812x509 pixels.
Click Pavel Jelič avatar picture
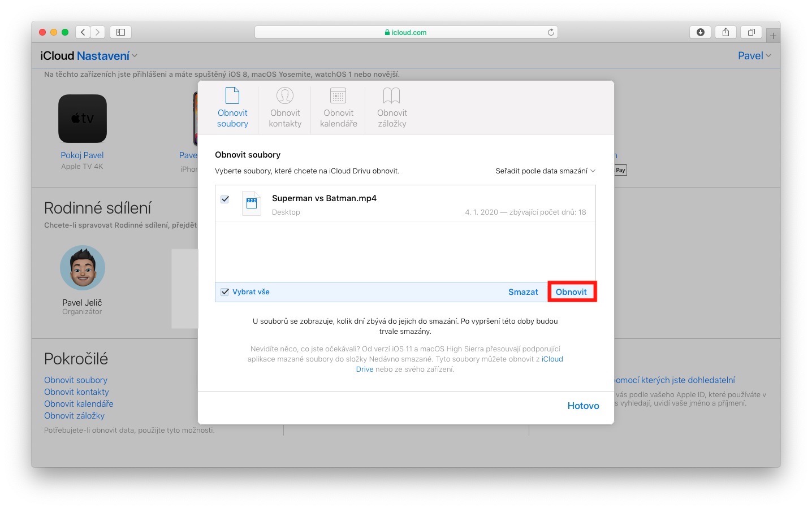tap(83, 268)
